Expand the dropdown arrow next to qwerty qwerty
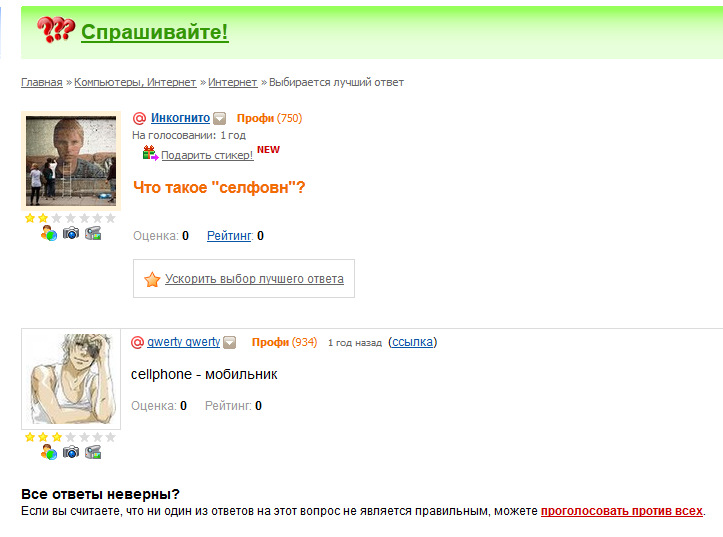The height and width of the screenshot is (537, 723). [x=230, y=342]
